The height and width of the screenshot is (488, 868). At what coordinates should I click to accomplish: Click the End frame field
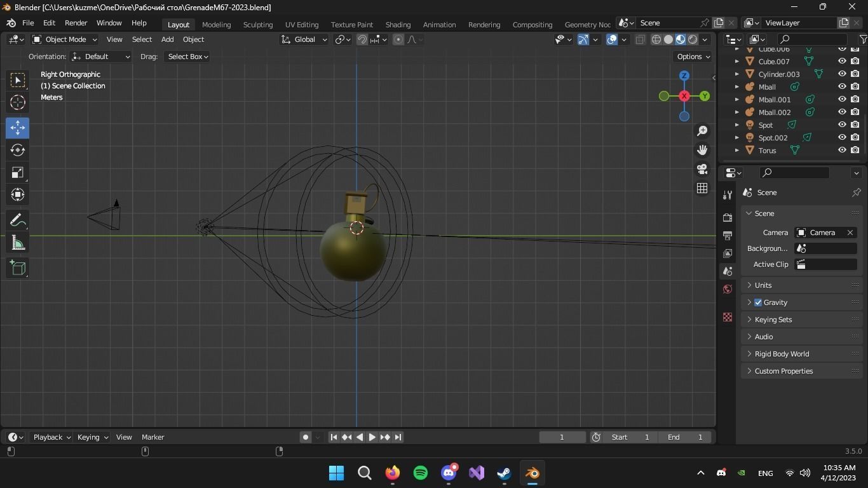click(685, 437)
